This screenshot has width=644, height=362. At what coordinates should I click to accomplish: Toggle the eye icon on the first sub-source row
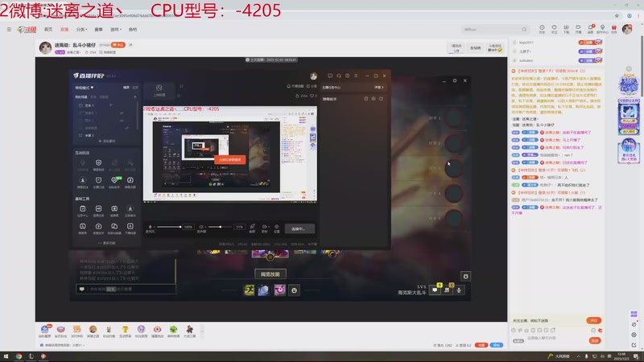coord(122,113)
